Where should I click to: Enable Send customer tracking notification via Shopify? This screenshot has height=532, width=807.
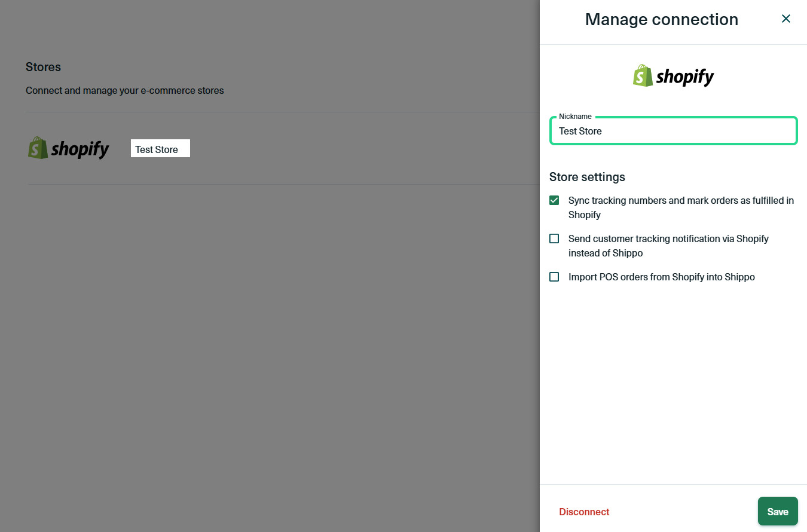tap(554, 239)
